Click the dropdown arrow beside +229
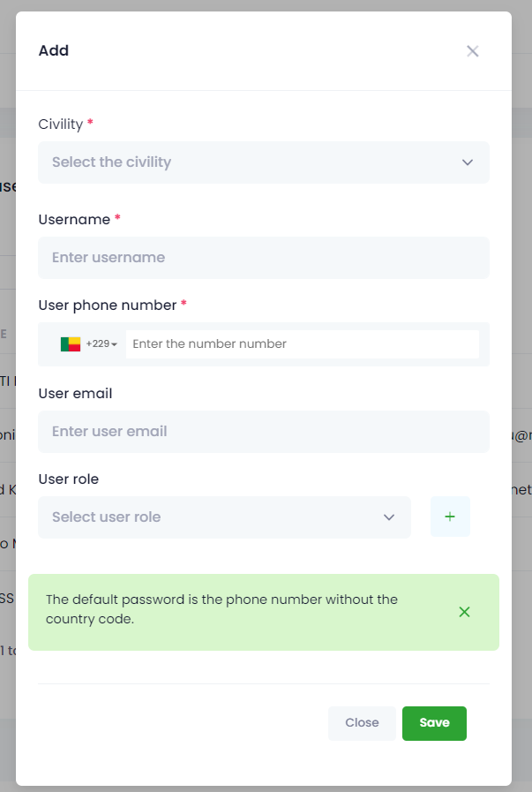The height and width of the screenshot is (792, 532). pyautogui.click(x=114, y=343)
